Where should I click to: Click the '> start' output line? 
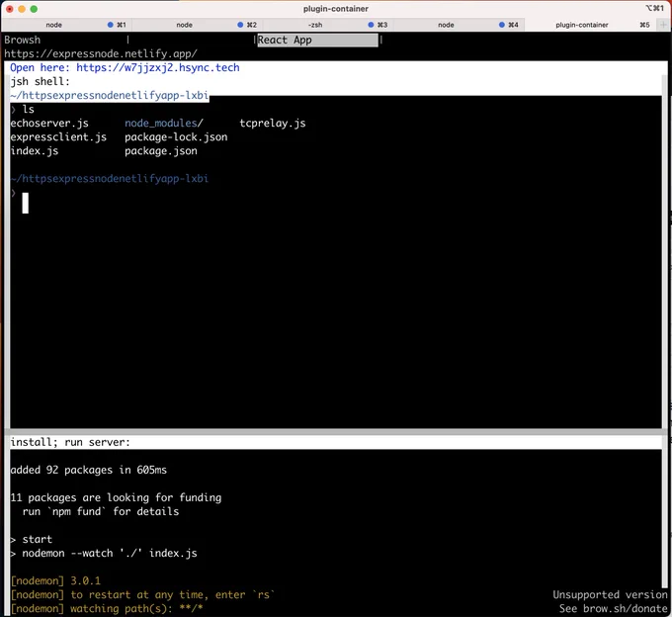pos(32,540)
